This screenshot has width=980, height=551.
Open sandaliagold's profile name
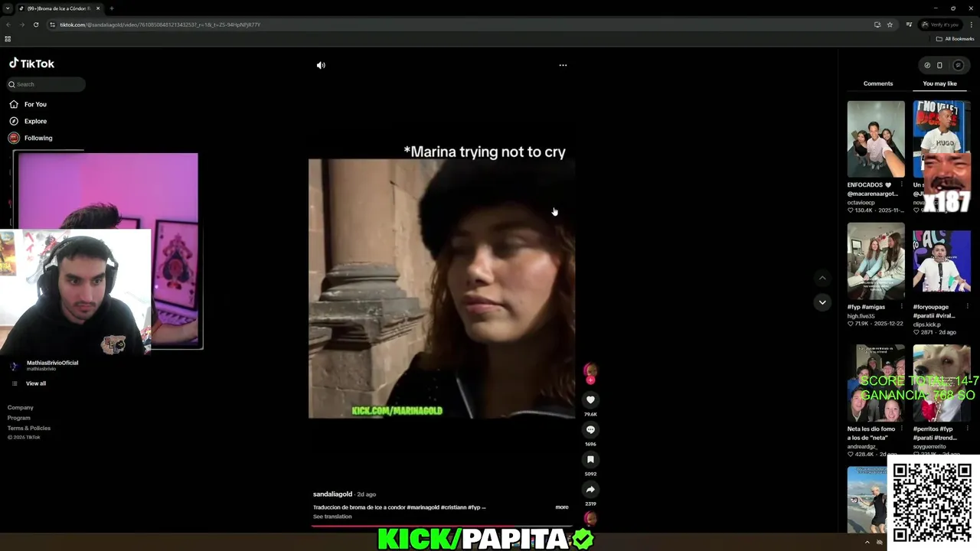(x=332, y=494)
